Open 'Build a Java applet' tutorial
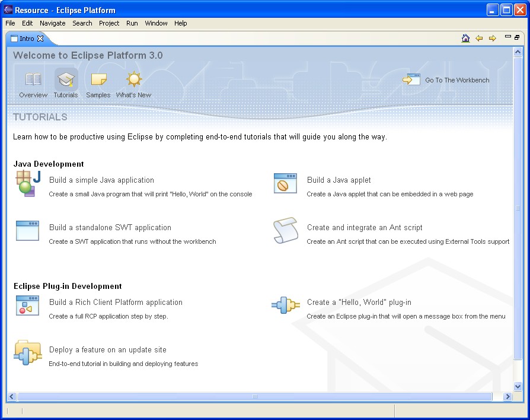 coord(339,180)
